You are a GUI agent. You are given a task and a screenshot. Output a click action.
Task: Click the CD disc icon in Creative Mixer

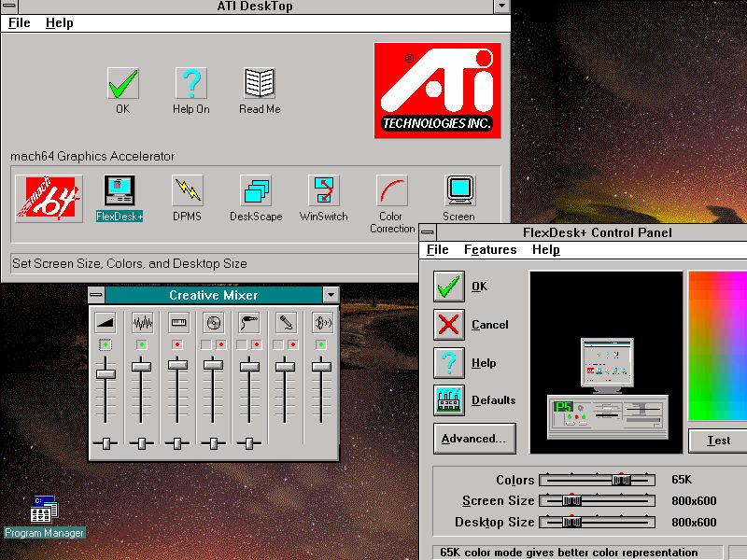tap(214, 322)
